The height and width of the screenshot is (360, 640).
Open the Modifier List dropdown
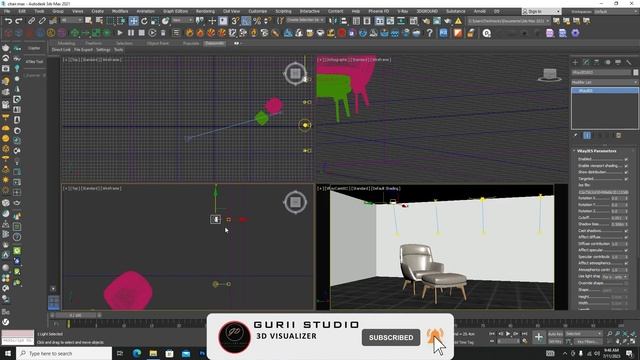pyautogui.click(x=604, y=82)
